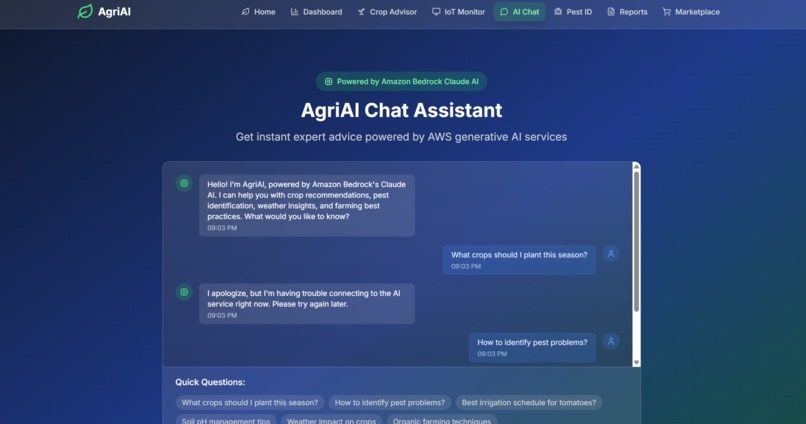Click the 'Quick Questions:' label
Viewport: 806px width, 424px height.
click(210, 382)
